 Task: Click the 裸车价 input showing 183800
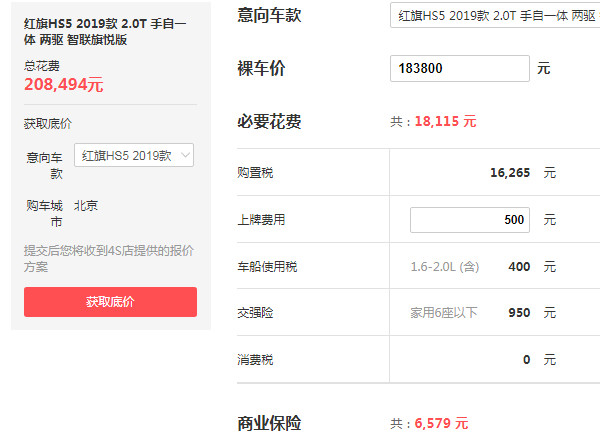click(459, 69)
